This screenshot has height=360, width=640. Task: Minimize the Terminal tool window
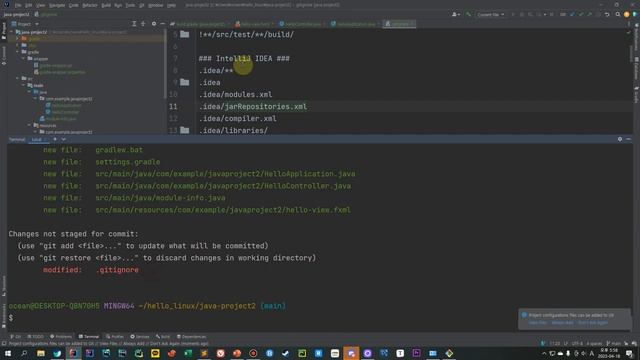point(629,139)
